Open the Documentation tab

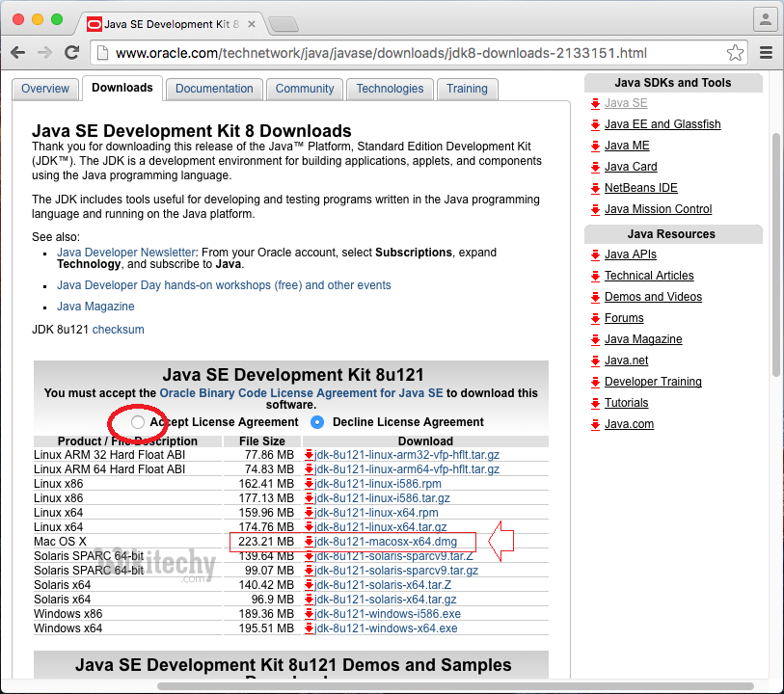tap(214, 89)
